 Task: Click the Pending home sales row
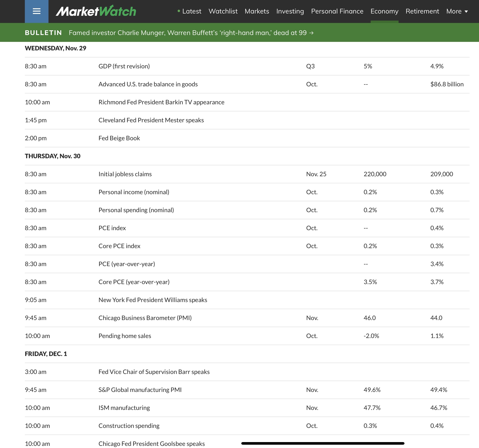[x=125, y=336]
